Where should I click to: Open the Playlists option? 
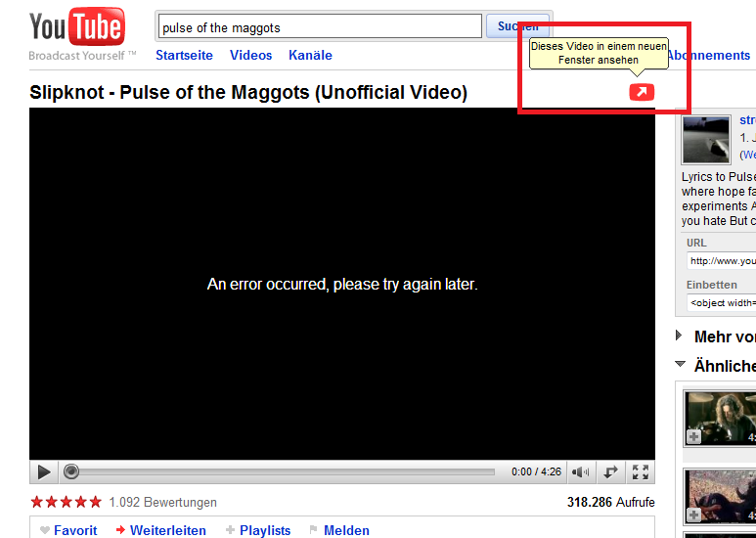(265, 530)
